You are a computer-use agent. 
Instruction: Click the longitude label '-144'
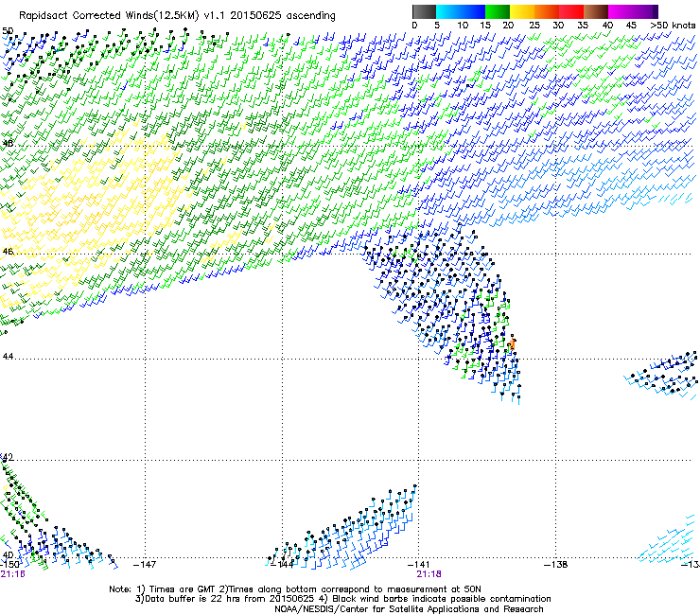[x=282, y=565]
